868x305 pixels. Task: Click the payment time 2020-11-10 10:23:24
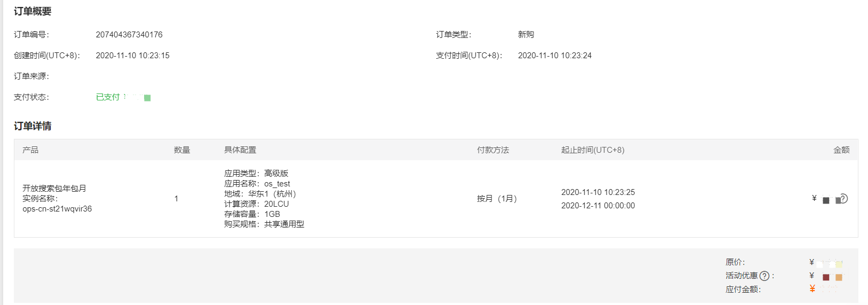point(555,56)
